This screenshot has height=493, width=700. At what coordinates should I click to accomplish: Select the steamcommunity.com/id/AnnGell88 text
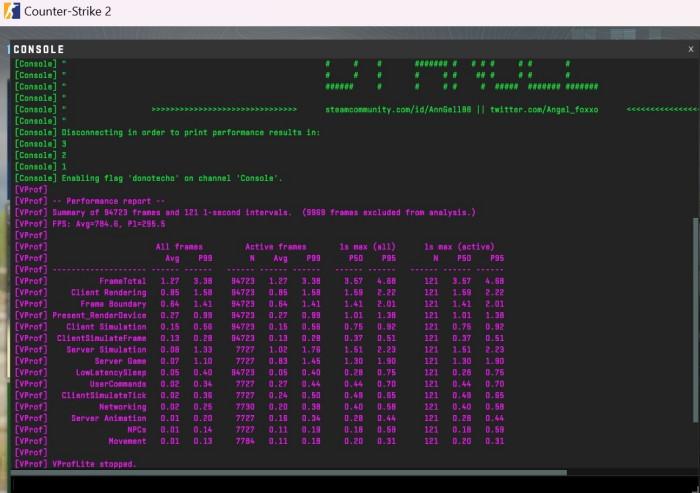pyautogui.click(x=398, y=109)
